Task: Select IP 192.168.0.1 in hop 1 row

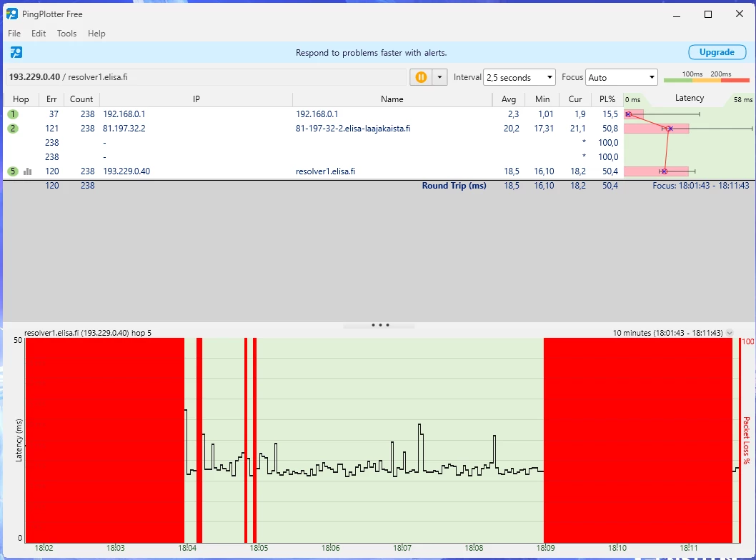Action: pyautogui.click(x=124, y=114)
